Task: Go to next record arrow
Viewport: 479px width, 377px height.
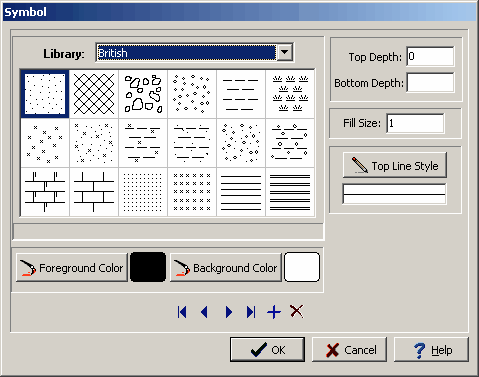Action: tap(229, 312)
